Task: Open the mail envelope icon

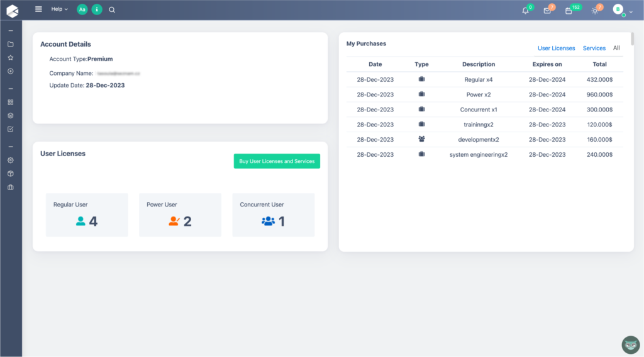Action: pyautogui.click(x=547, y=10)
